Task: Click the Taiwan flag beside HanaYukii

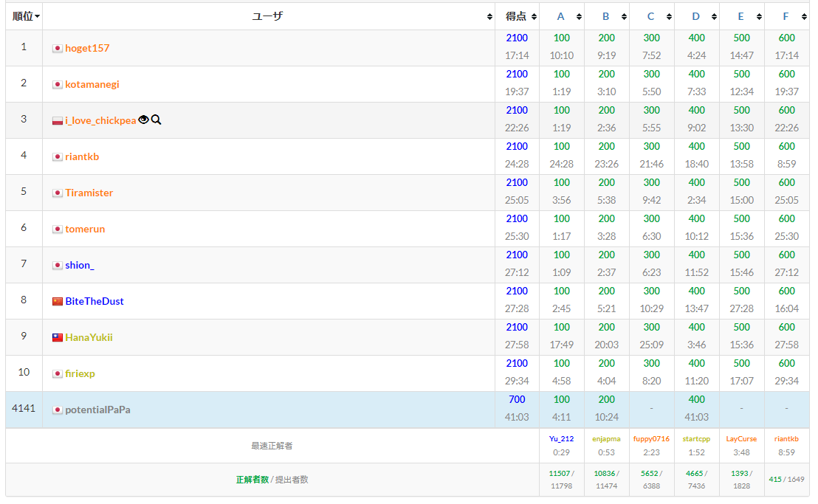Action: [x=58, y=338]
